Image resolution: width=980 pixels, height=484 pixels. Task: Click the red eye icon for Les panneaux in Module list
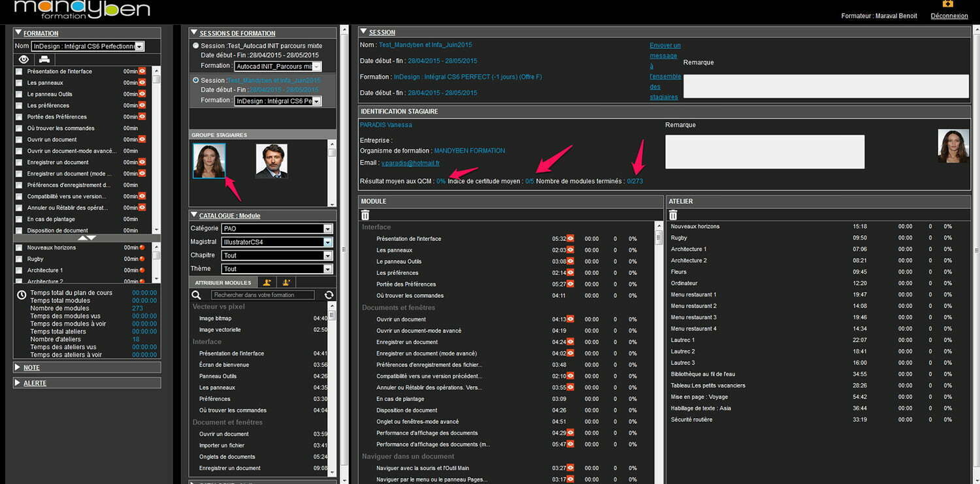pos(570,250)
